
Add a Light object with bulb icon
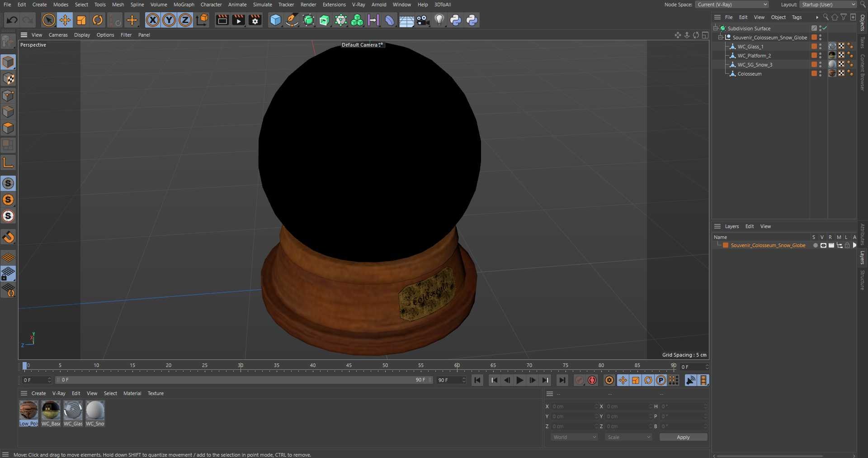(439, 20)
